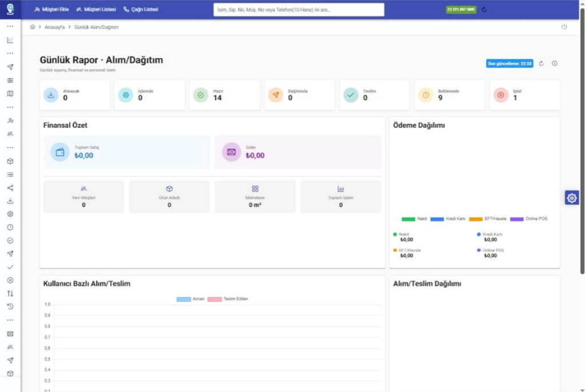This screenshot has width=585, height=392.
Task: Open Müşteri Listesi in the top bar
Action: (x=96, y=10)
